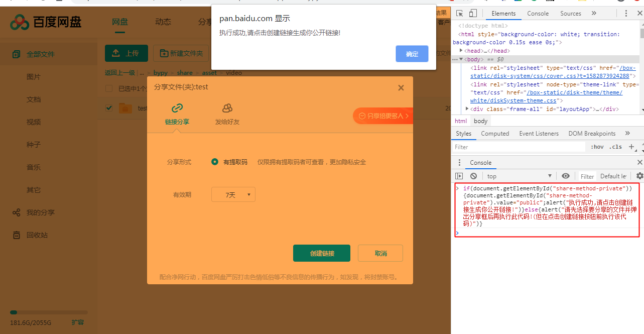Switch to the DOM Breakpoints tab
644x334 pixels.
tap(592, 134)
